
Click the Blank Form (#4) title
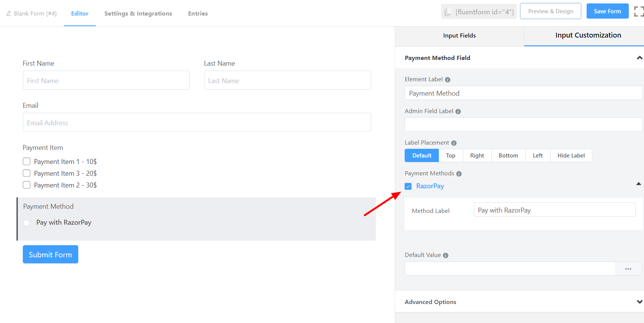pos(35,13)
